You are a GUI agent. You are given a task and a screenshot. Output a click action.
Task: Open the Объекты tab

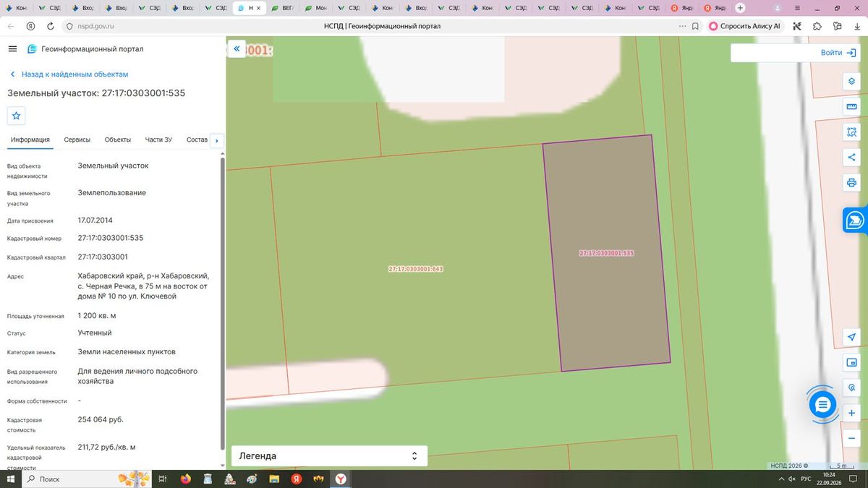[118, 140]
